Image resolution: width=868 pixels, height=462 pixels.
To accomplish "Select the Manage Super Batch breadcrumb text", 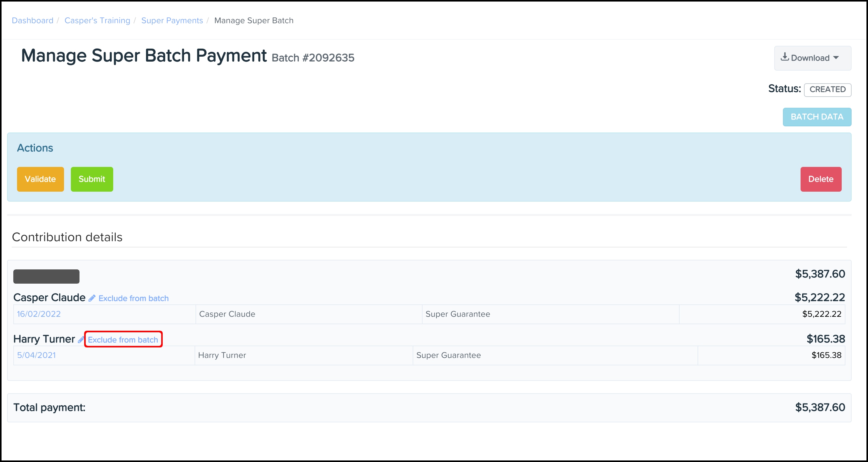I will 254,20.
